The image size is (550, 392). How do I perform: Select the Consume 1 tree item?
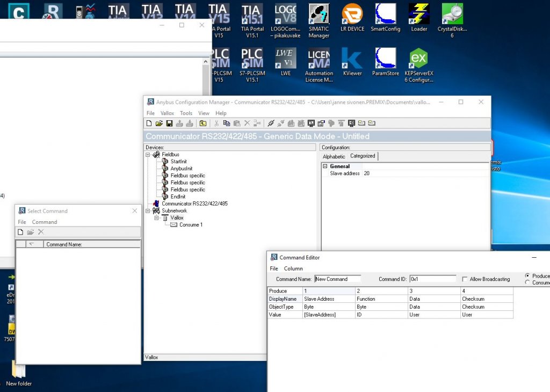(191, 225)
